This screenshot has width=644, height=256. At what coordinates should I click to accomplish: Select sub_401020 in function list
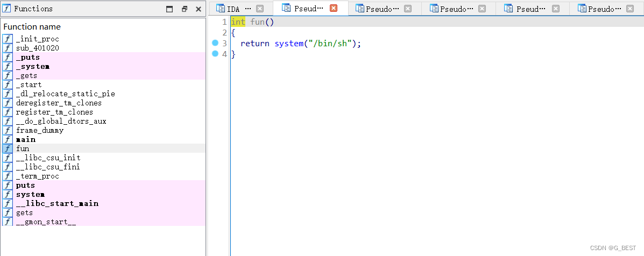(37, 48)
